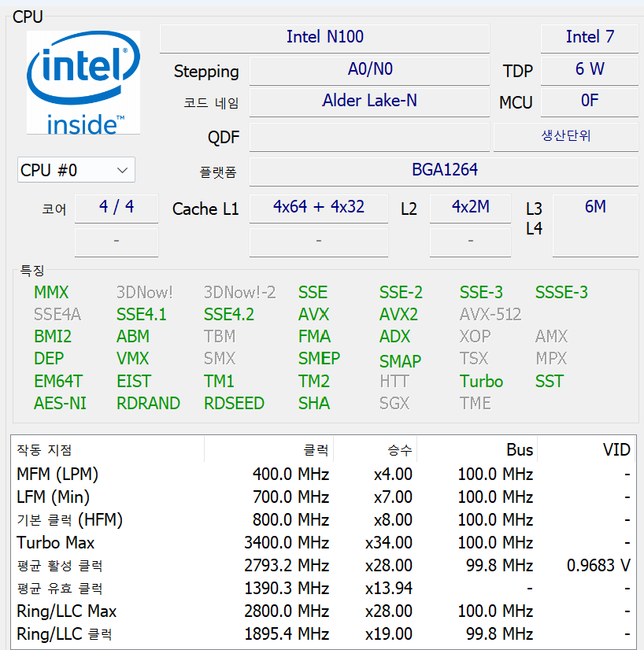The height and width of the screenshot is (650, 644).
Task: Click the greyed SSE4A feature flag
Action: tap(57, 315)
